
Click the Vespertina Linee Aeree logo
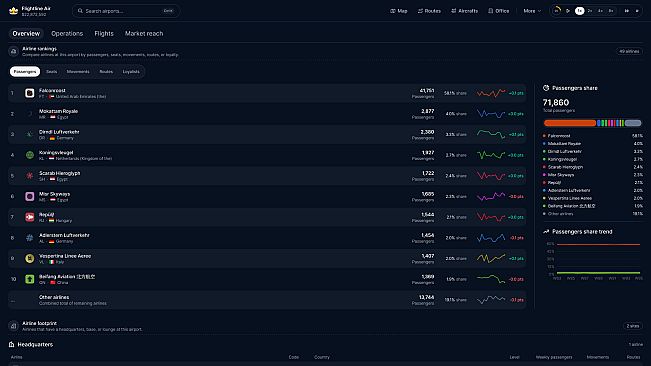[29, 259]
